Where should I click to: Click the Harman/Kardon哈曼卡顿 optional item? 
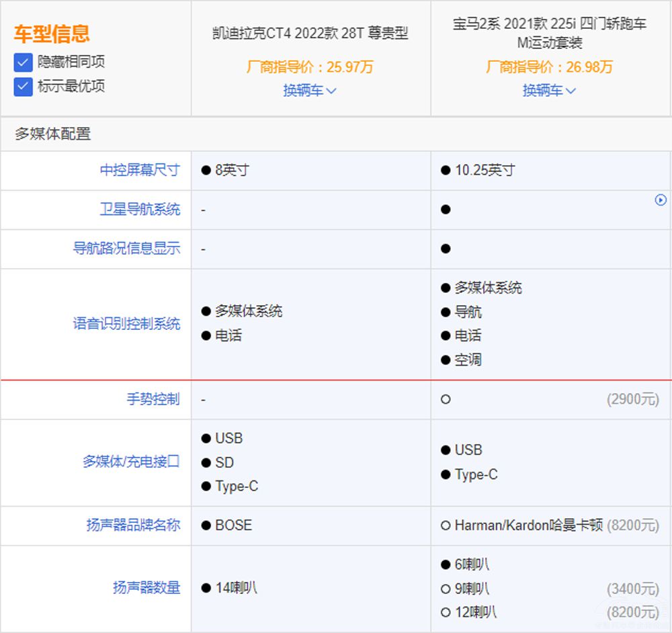[x=528, y=525]
